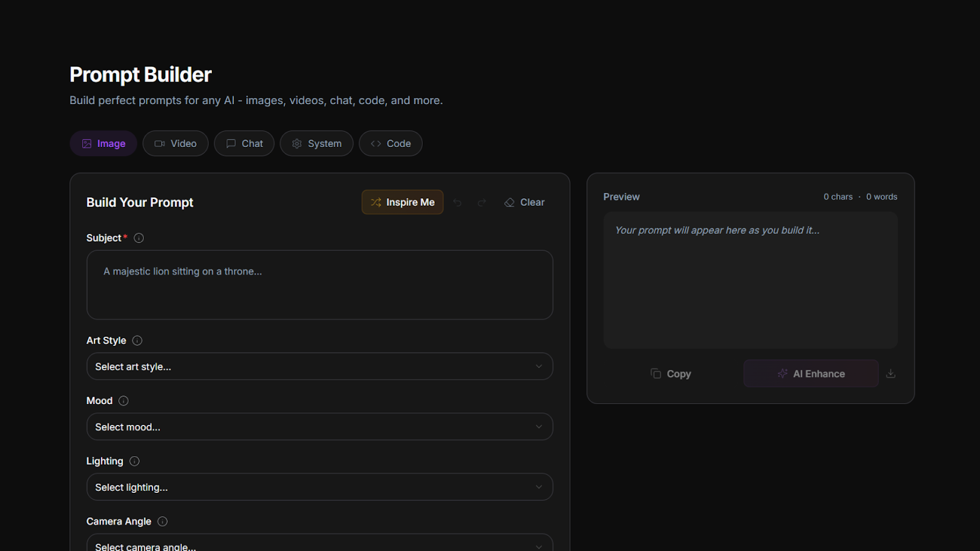Switch to the Video tab
The height and width of the screenshot is (551, 980).
point(175,143)
